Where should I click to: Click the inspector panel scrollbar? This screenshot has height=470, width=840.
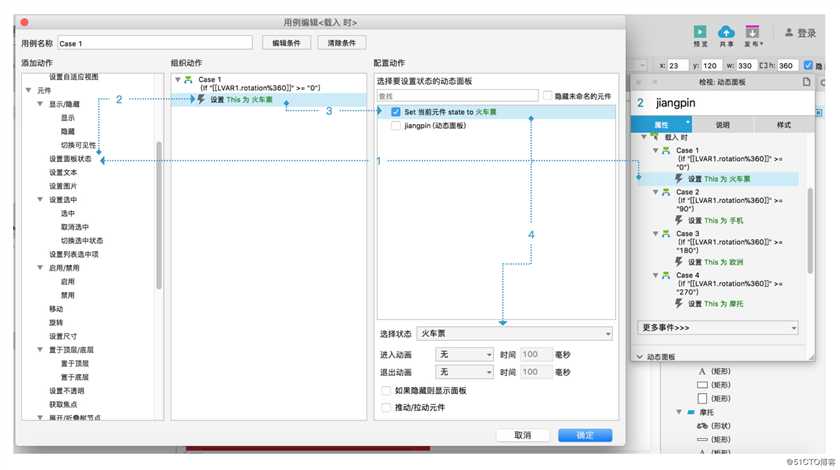(810, 230)
